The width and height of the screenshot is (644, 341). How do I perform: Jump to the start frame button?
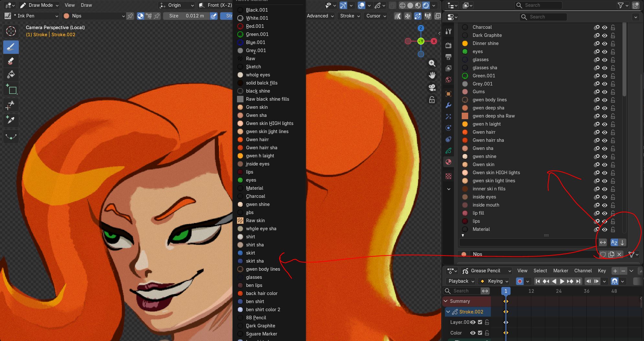coord(538,281)
